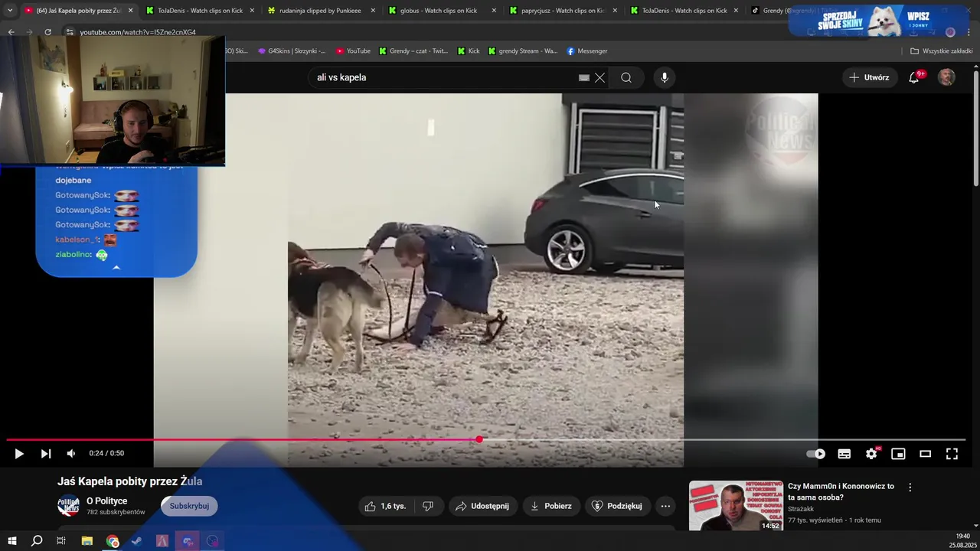The height and width of the screenshot is (551, 980).
Task: Switch to first ToJaDenis Kick clips tab
Action: pyautogui.click(x=201, y=11)
